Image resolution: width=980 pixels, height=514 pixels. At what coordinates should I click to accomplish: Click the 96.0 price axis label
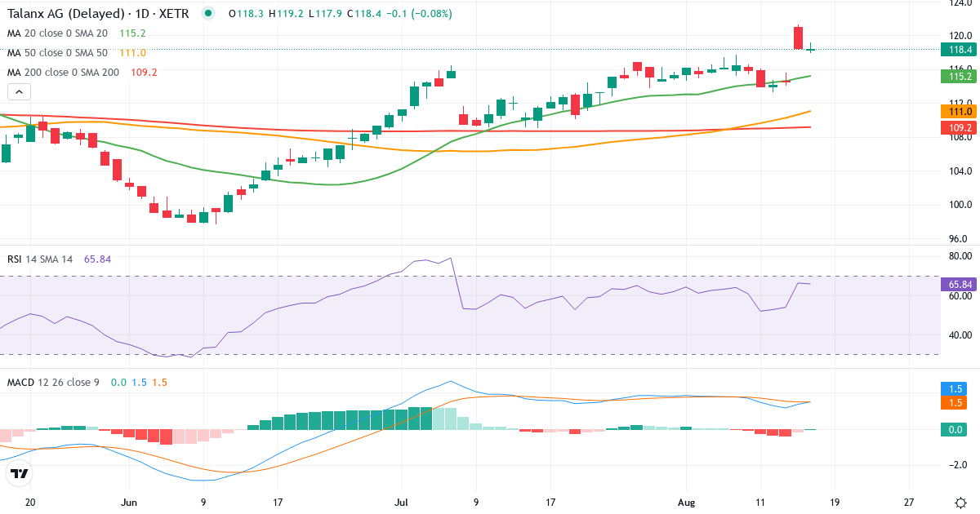960,239
